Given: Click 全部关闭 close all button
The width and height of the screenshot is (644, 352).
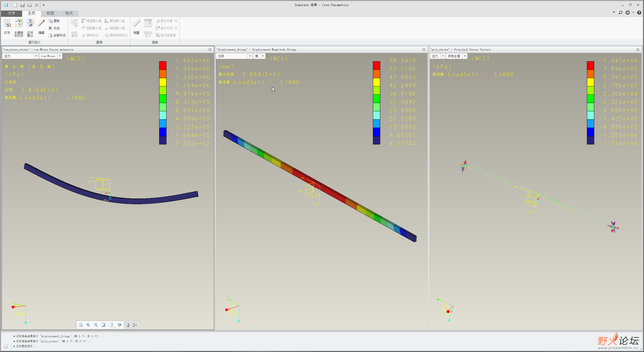Looking at the screenshot, I should (x=57, y=35).
